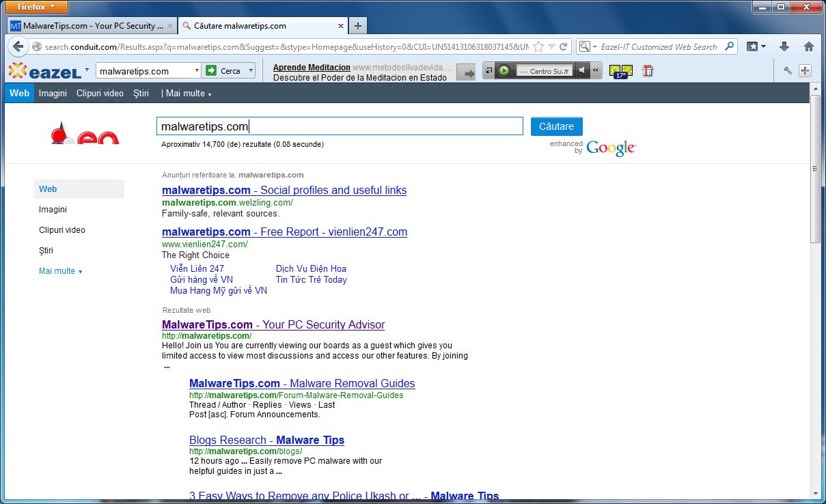The height and width of the screenshot is (504, 826).
Task: Choose Clipuri video in the left sidebar
Action: (x=62, y=230)
